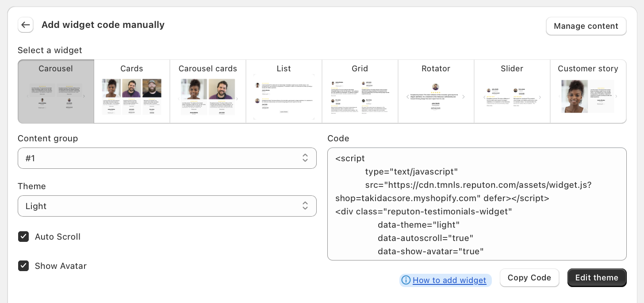Click the Content group label

click(48, 139)
